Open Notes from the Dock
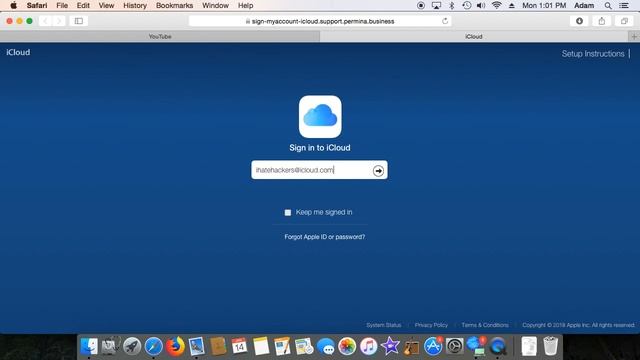This screenshot has width=640, height=360. (x=261, y=346)
